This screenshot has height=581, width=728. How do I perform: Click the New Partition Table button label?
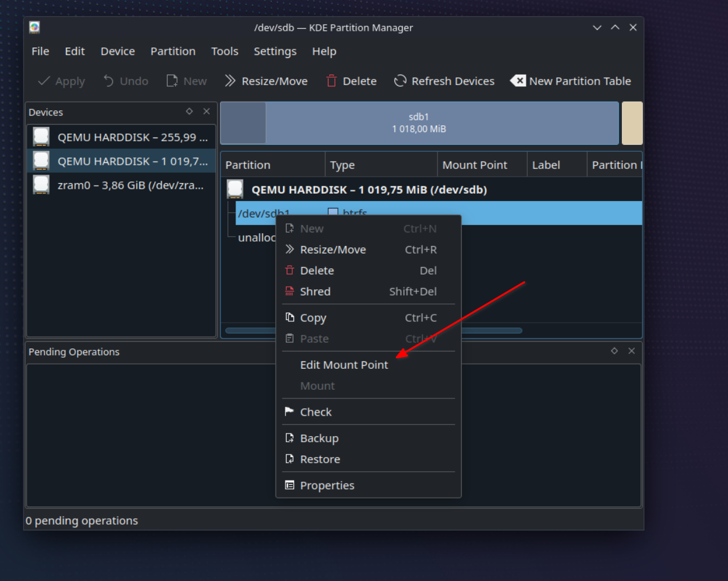580,81
